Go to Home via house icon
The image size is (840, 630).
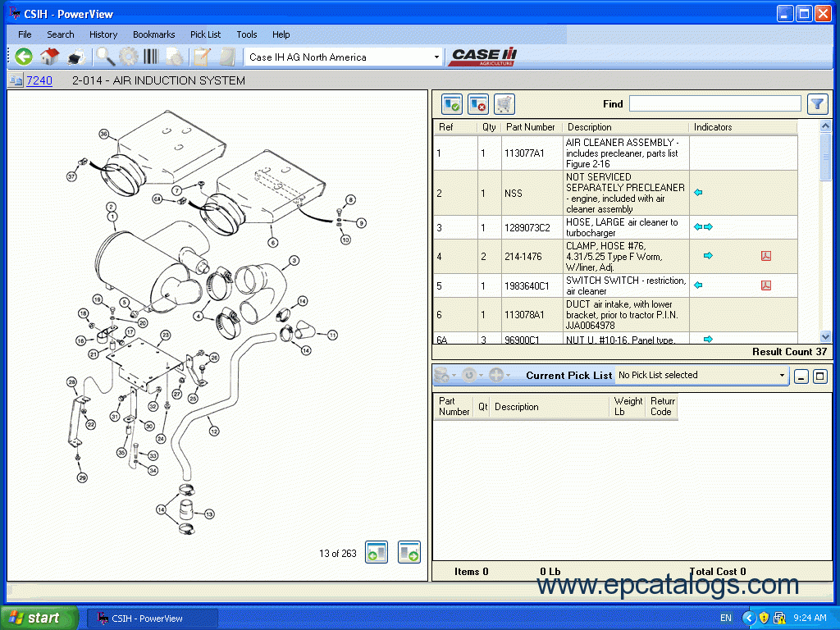tap(49, 57)
